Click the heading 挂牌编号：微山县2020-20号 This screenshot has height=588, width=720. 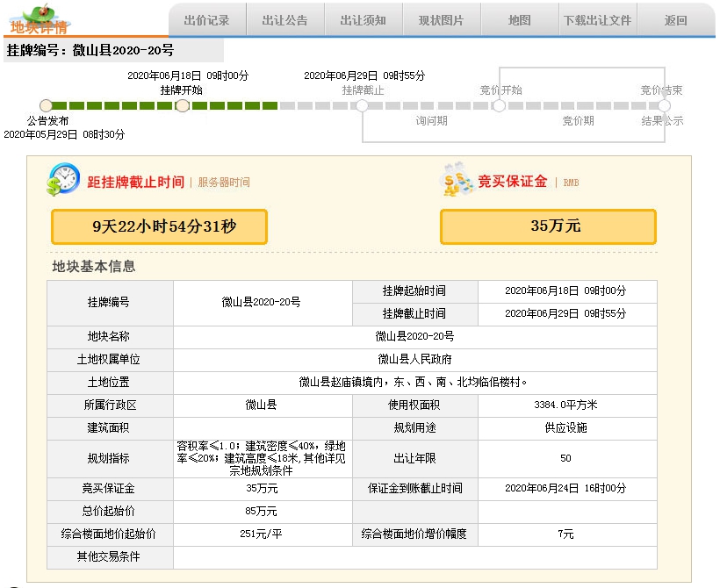click(x=90, y=50)
